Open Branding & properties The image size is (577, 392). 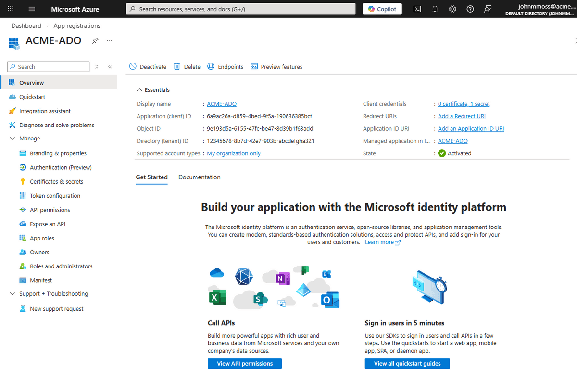[57, 153]
